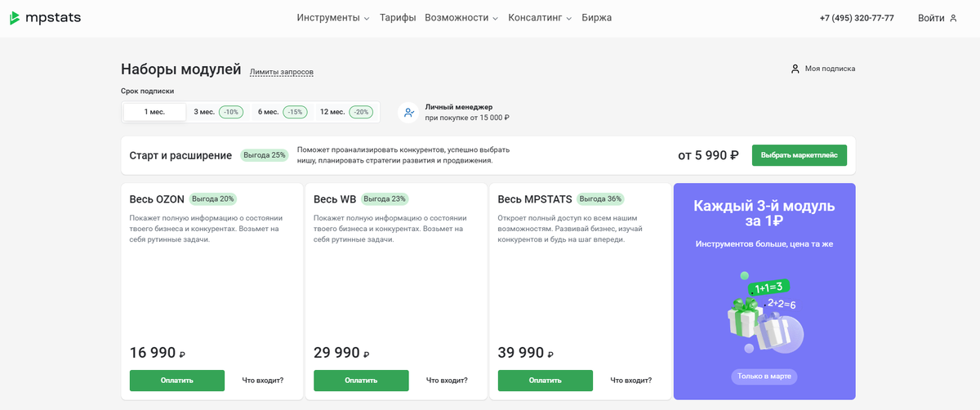
Task: Click the Личный менеджер icon
Action: pos(408,113)
